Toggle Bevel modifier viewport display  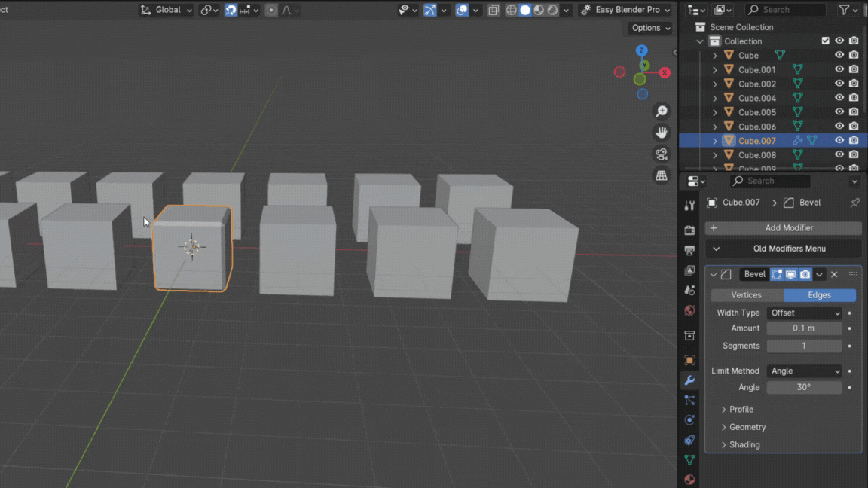[790, 275]
